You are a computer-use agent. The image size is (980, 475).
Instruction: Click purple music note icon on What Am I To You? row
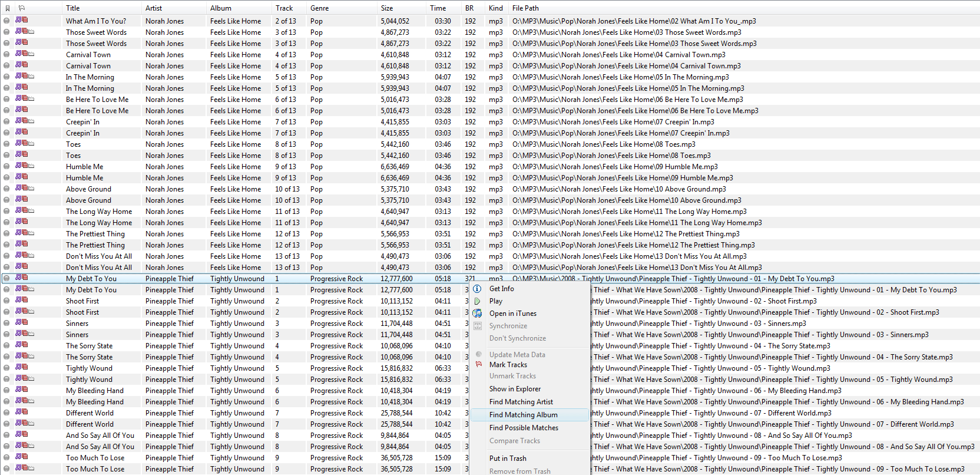point(18,20)
